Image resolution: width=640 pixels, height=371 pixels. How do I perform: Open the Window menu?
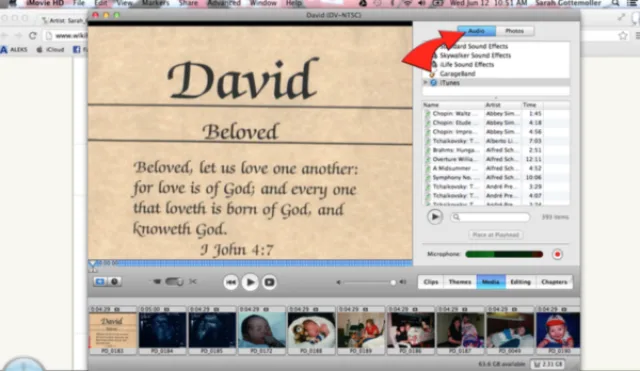pyautogui.click(x=263, y=3)
